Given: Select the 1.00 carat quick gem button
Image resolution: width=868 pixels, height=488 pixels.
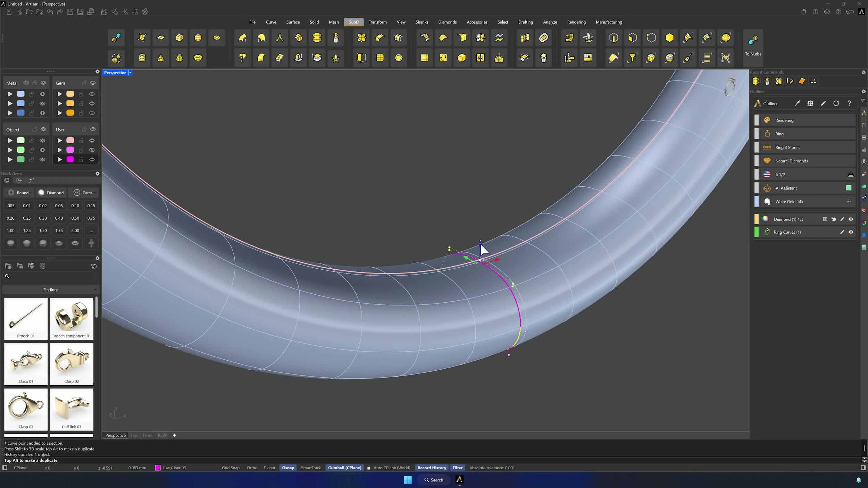Looking at the screenshot, I should [x=11, y=230].
